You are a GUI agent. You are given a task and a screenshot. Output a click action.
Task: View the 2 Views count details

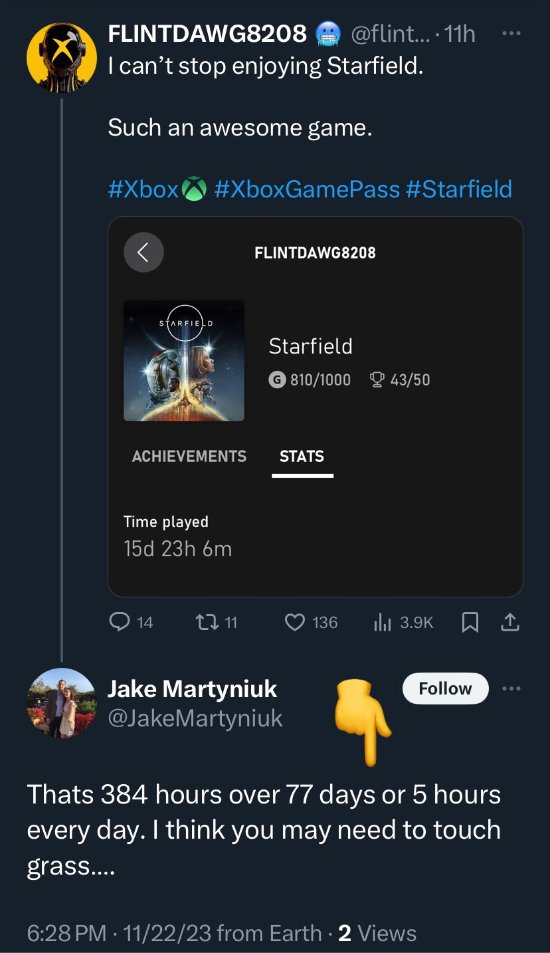coord(377,933)
